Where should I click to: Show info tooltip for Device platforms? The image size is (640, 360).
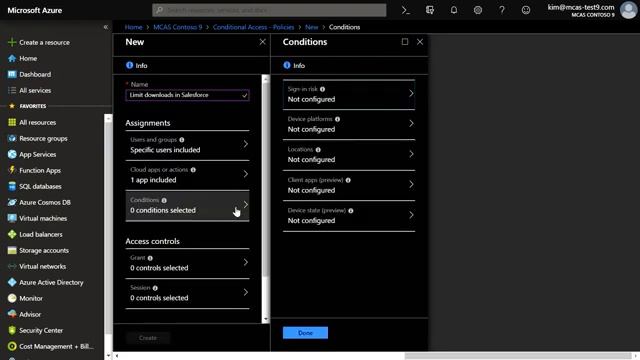coord(337,119)
